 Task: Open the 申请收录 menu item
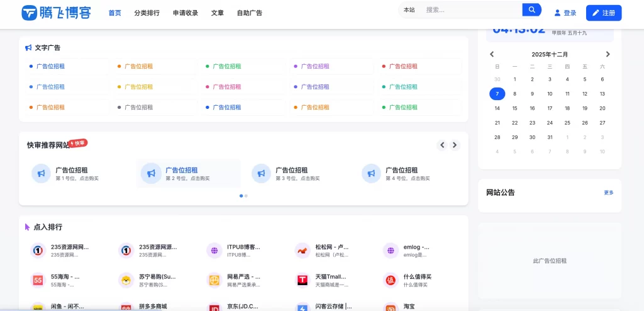point(186,13)
